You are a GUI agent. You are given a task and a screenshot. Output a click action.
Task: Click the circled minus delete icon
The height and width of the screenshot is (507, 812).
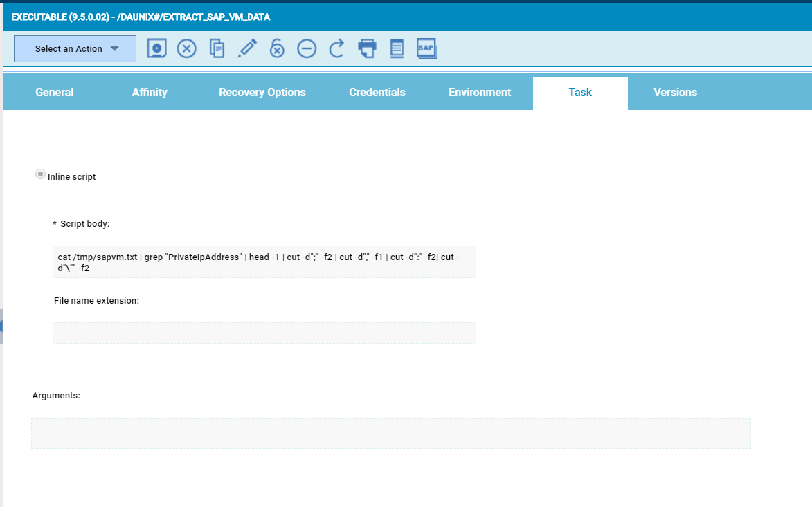point(307,48)
